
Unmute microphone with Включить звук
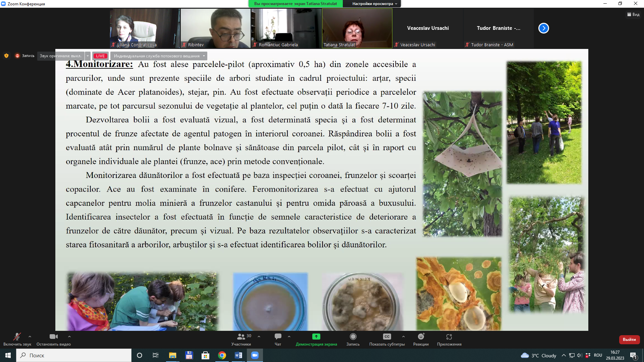click(x=17, y=339)
